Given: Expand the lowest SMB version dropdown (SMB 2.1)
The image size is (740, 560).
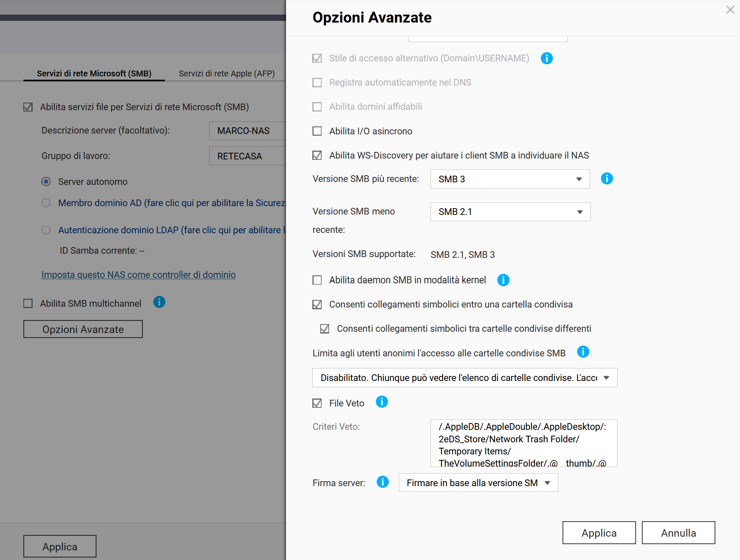Looking at the screenshot, I should (x=510, y=212).
